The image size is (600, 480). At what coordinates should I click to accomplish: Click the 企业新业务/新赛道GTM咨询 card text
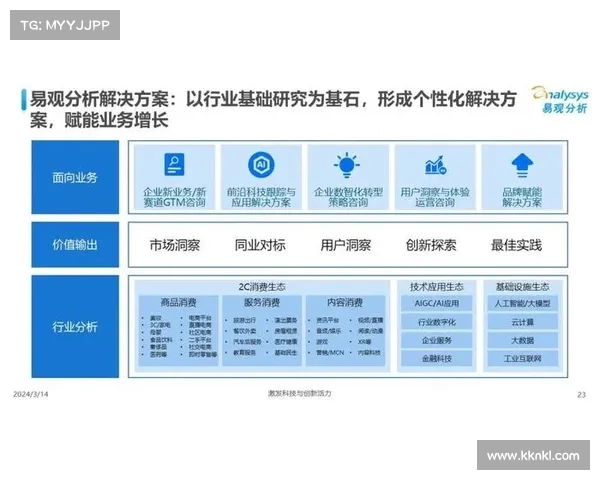(x=174, y=197)
